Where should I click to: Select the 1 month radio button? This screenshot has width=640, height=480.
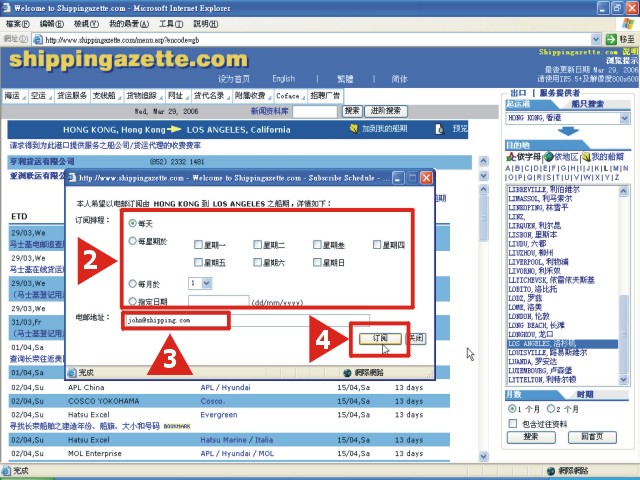coord(512,409)
